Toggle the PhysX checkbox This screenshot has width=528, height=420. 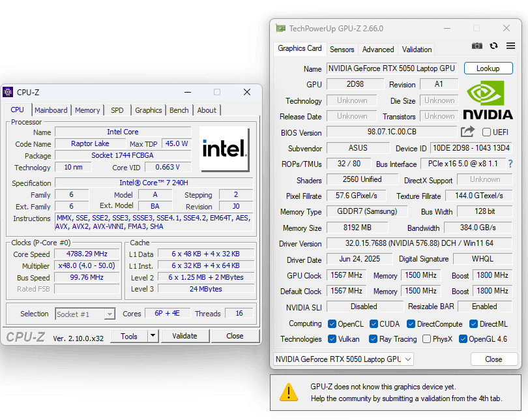427,339
